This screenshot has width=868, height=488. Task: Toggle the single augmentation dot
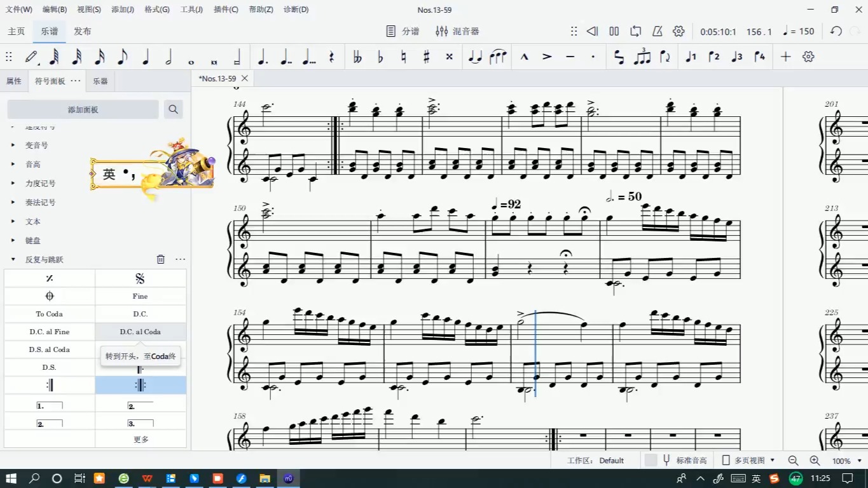pos(263,57)
